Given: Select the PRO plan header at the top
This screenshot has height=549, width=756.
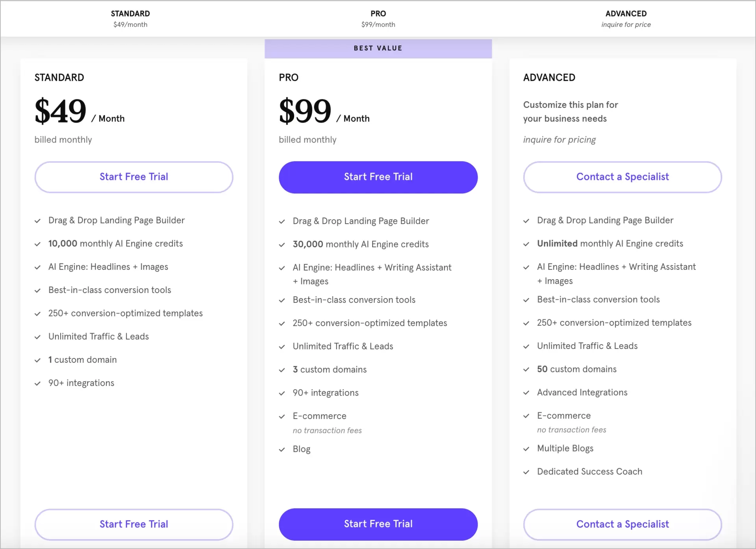Looking at the screenshot, I should 378,13.
